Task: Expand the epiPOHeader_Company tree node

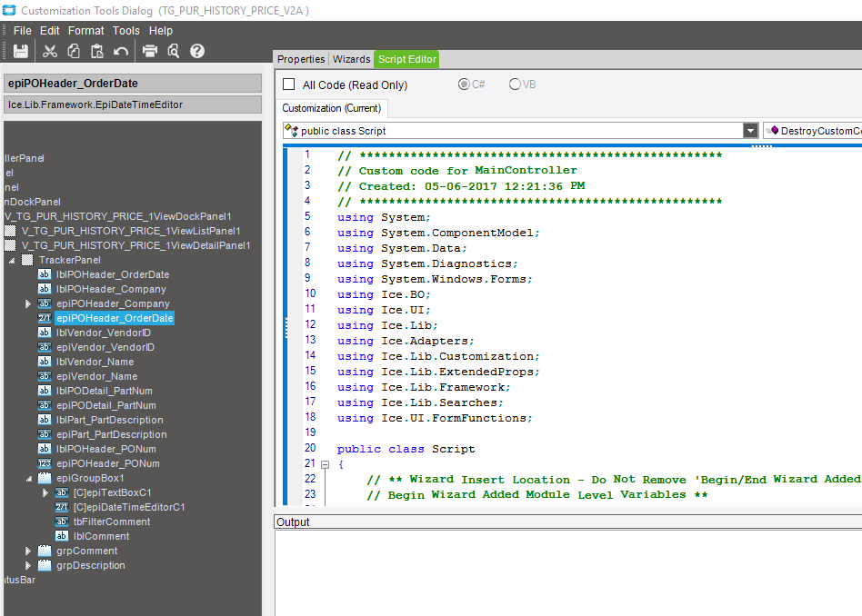Action: (x=28, y=303)
